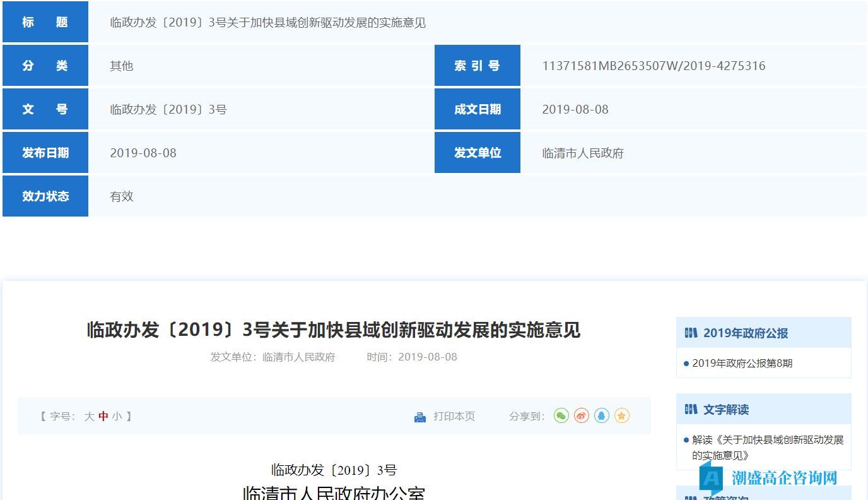868x500 pixels.
Task: Click the 有效 status value
Action: (x=122, y=196)
